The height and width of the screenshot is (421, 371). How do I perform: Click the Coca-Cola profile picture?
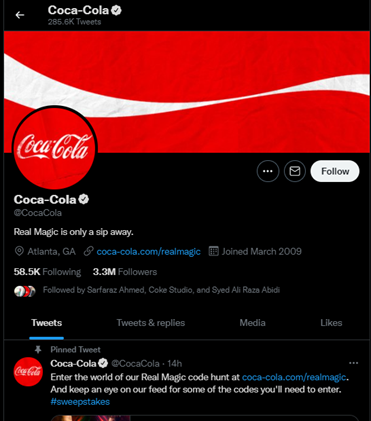[54, 148]
